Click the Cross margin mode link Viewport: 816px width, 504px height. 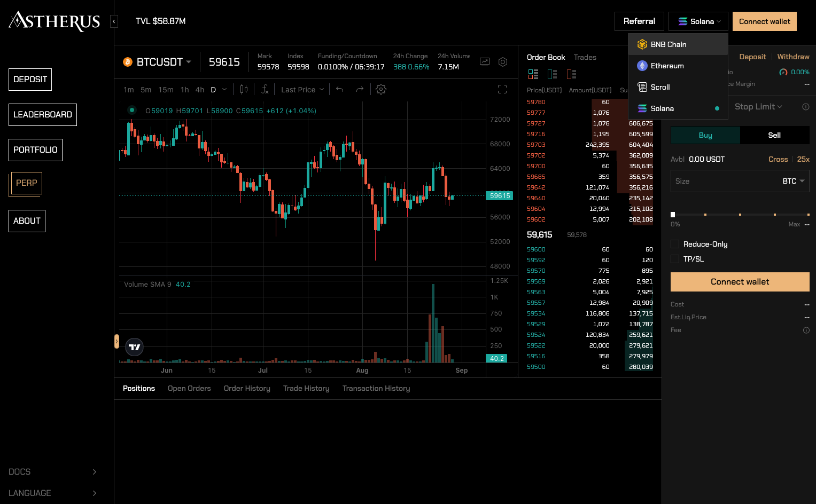tap(778, 159)
